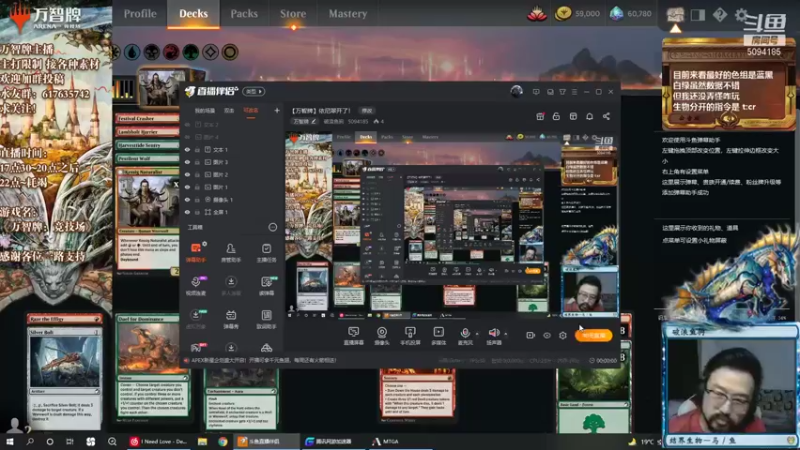Open Windows Start menu
The width and height of the screenshot is (800, 450).
[x=10, y=441]
